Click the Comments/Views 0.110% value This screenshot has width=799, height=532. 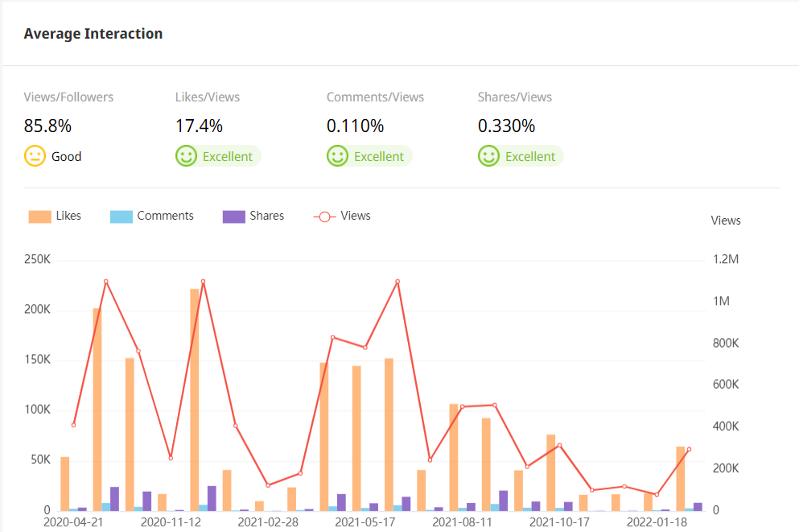(x=355, y=126)
